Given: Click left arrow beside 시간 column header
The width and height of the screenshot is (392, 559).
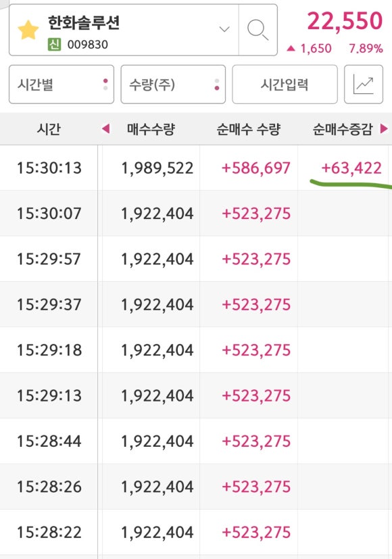Looking at the screenshot, I should 105,128.
